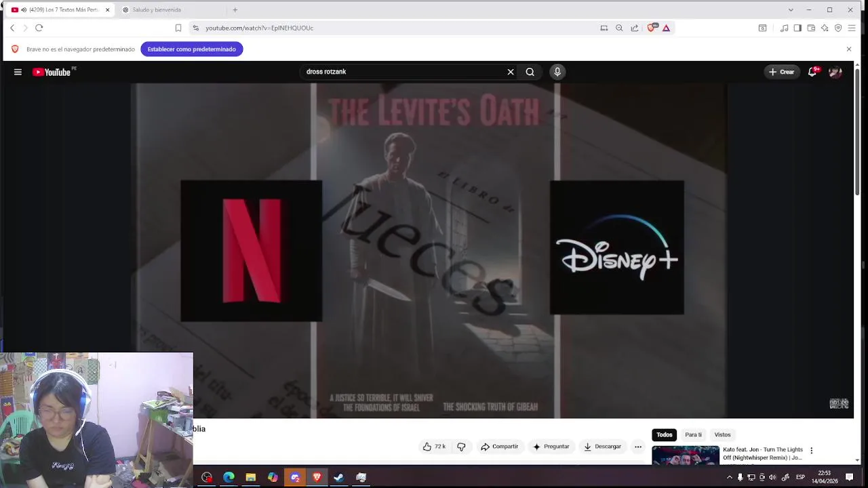Open the tab search dropdown arrow
Viewport: 868px width, 488px height.
click(x=791, y=9)
